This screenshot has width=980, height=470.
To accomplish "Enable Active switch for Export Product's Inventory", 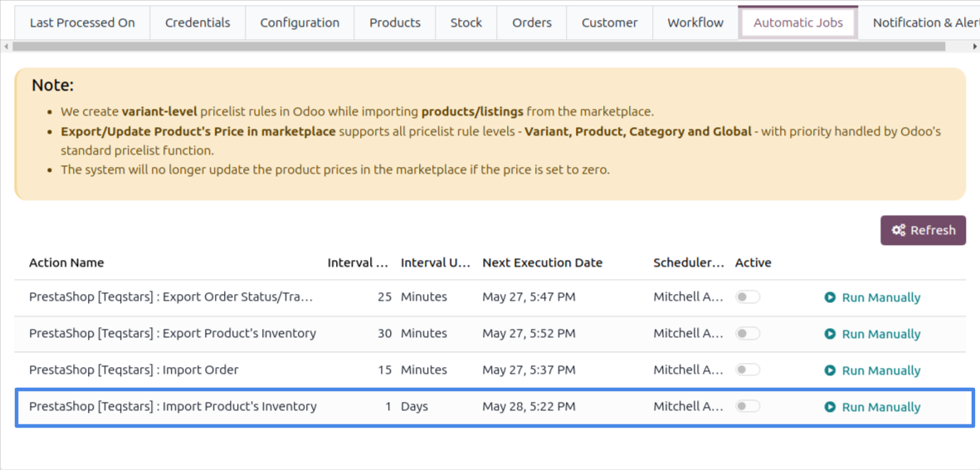I will (x=748, y=334).
